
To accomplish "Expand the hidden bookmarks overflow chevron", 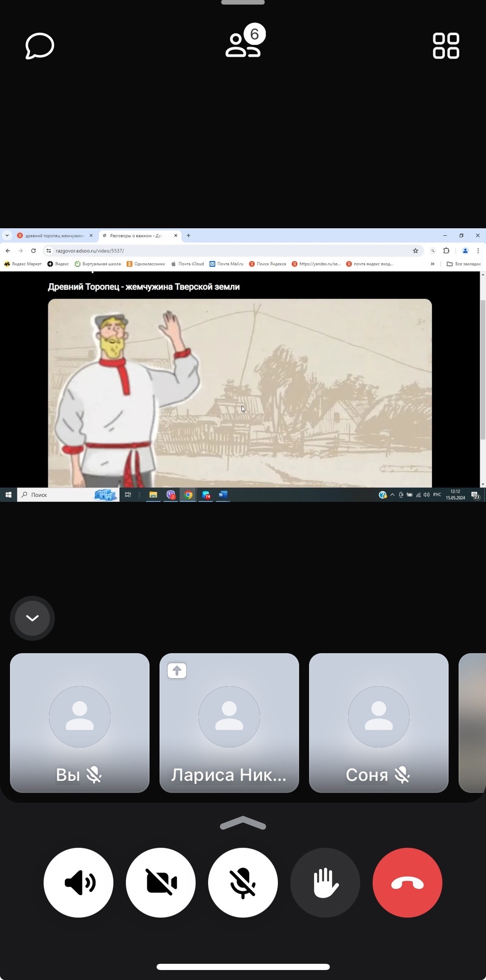I will [433, 264].
